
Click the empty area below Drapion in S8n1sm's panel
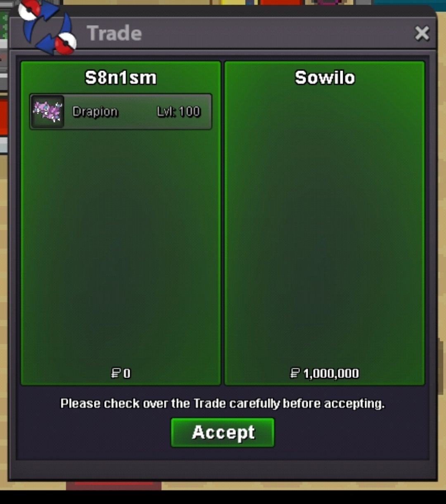[x=121, y=248]
